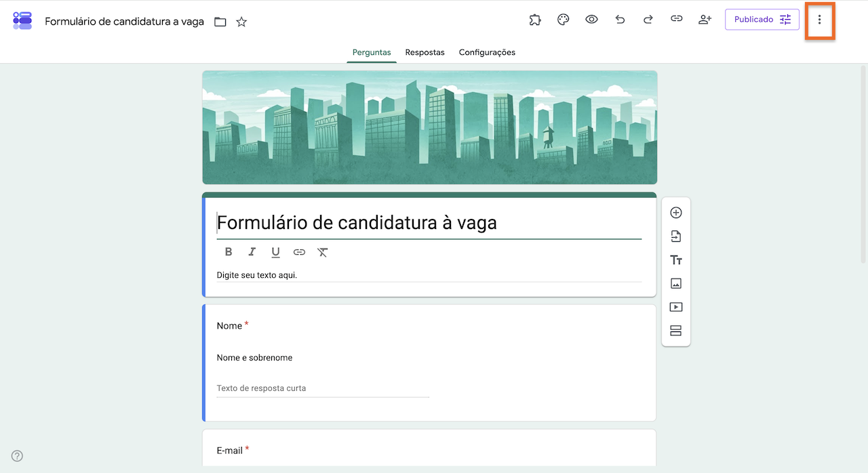Click the 'Texto de resposta curta' field
The image size is (868, 473).
tap(323, 389)
